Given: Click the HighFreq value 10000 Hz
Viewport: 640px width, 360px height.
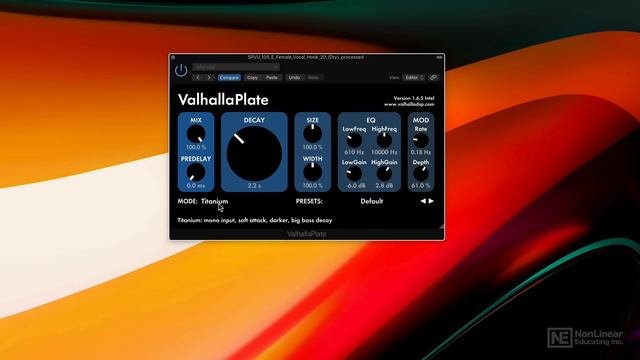Looking at the screenshot, I should tap(384, 152).
